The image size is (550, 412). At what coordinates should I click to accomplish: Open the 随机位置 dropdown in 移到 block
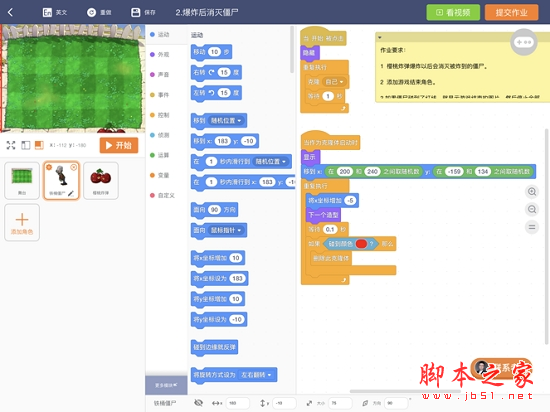226,121
